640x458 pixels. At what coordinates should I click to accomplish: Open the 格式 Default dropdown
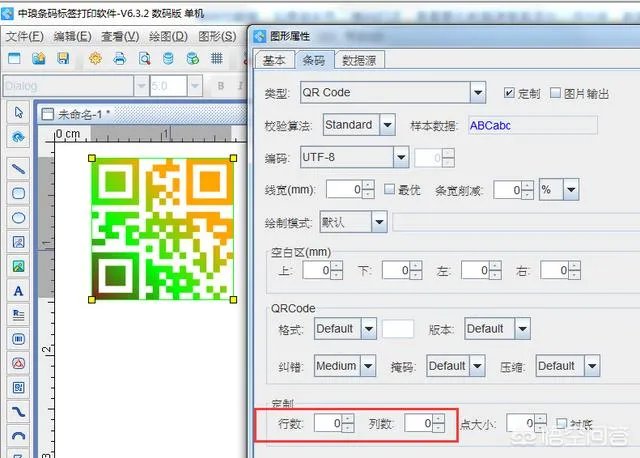click(x=369, y=329)
